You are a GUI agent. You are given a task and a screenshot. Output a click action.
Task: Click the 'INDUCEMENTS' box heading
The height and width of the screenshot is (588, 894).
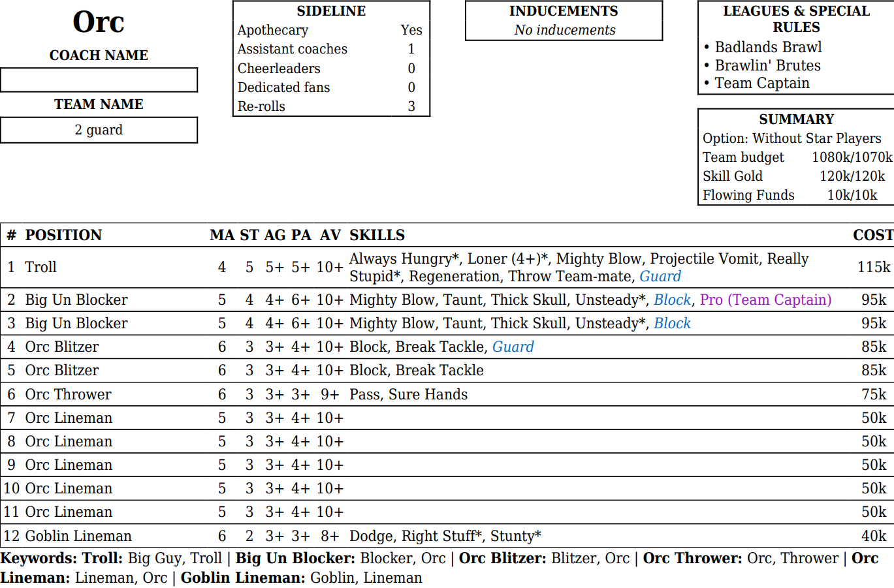coord(564,11)
